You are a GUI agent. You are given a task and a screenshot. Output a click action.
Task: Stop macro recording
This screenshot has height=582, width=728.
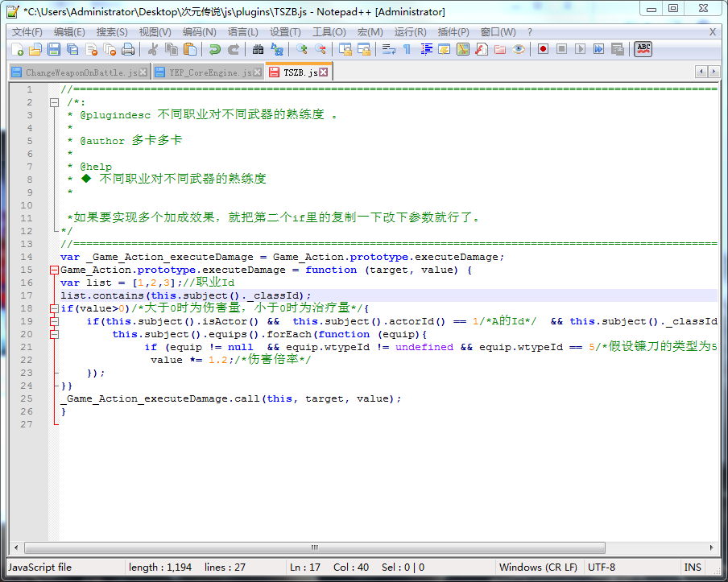[x=562, y=49]
